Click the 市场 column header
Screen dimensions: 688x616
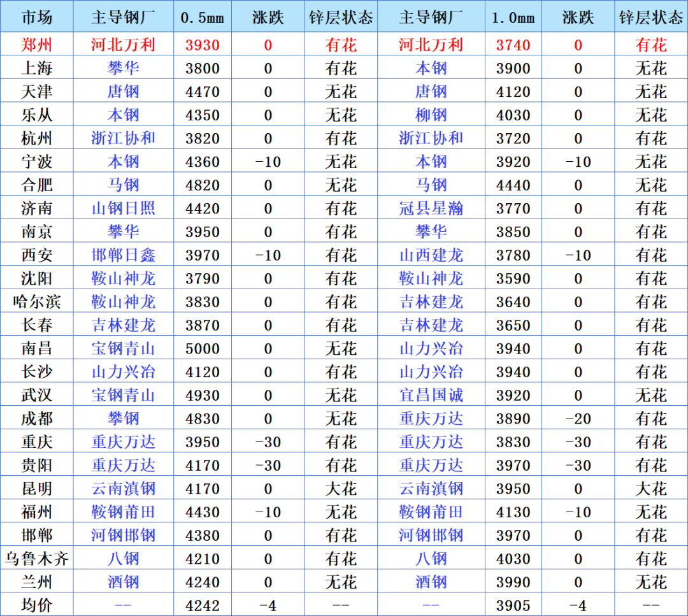[37, 18]
